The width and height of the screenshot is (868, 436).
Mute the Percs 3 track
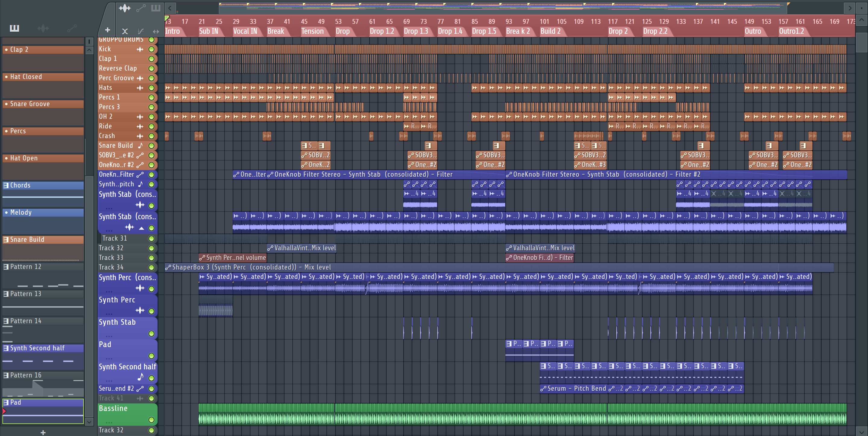[x=152, y=107]
